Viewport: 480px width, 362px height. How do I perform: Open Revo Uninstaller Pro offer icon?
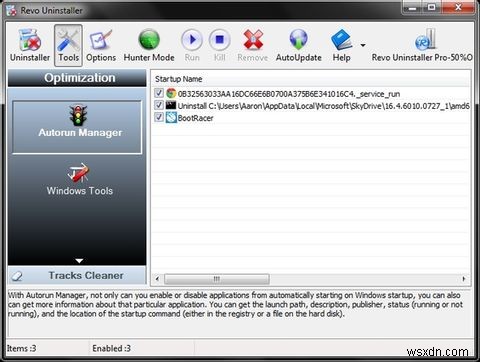click(425, 40)
